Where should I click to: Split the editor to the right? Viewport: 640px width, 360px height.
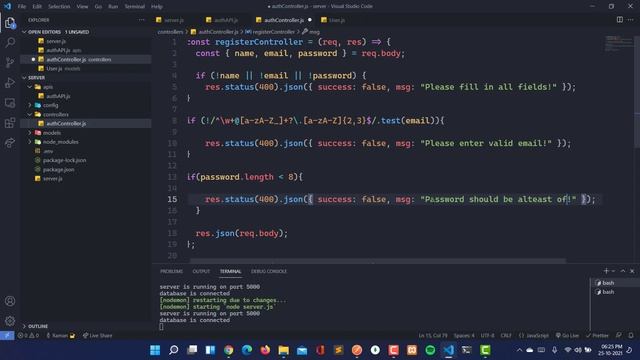(620, 20)
